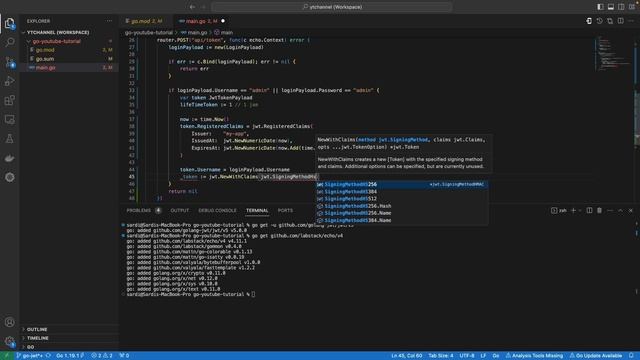Click the editor minimap
Screen dimensions: 640x360
613,53
